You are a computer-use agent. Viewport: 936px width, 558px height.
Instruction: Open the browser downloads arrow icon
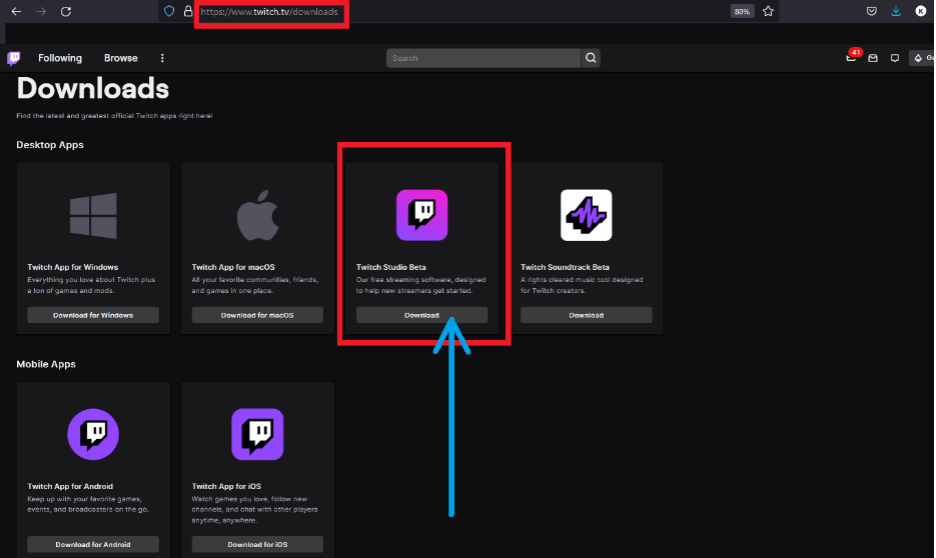coord(896,11)
